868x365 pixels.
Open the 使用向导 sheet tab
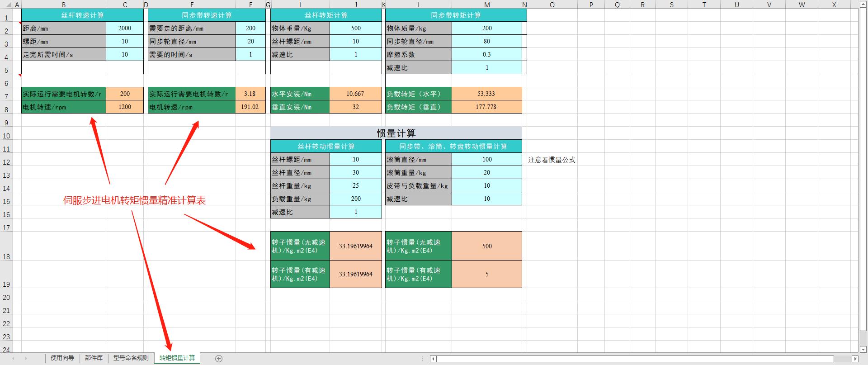tap(62, 358)
